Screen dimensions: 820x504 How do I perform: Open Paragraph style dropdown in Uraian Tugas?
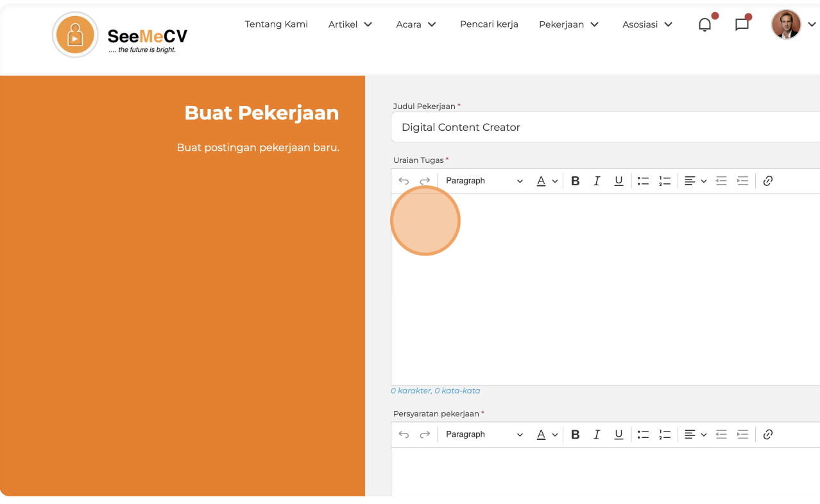coord(484,181)
